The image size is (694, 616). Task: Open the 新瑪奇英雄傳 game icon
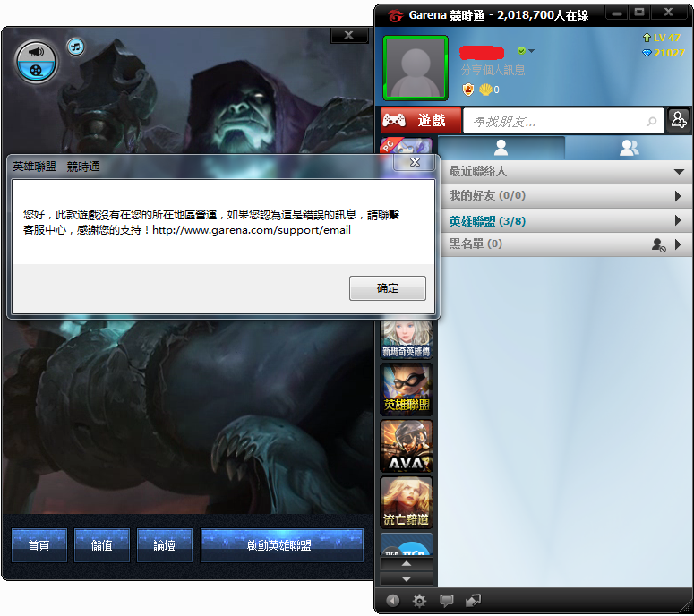click(406, 339)
